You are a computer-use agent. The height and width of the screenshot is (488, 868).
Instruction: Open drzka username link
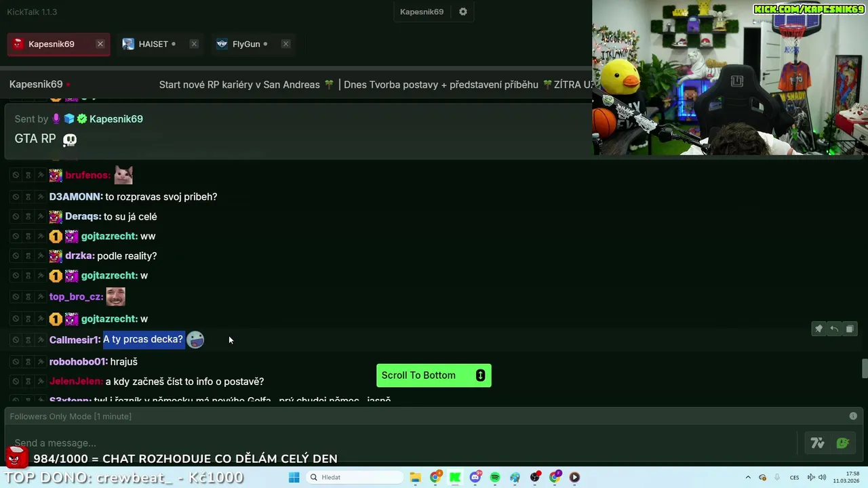coord(79,256)
